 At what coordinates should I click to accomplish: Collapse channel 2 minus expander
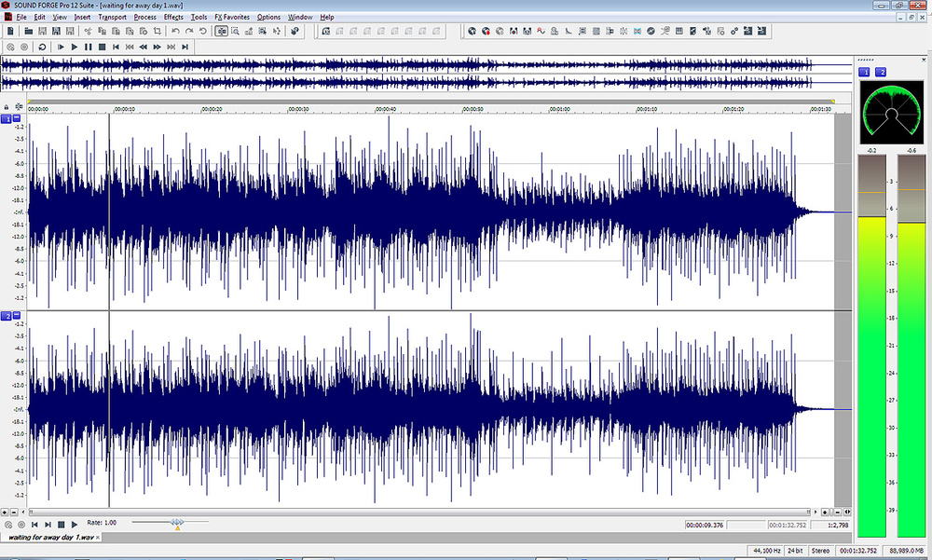coord(17,315)
